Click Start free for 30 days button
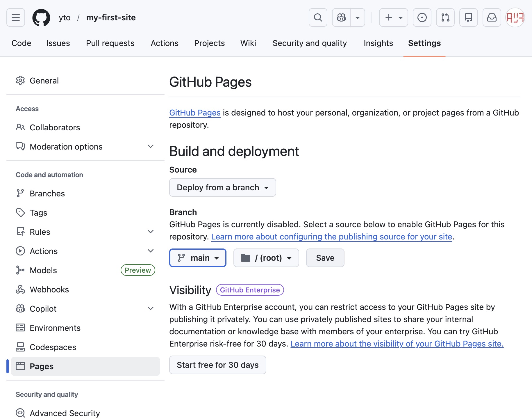 218,365
